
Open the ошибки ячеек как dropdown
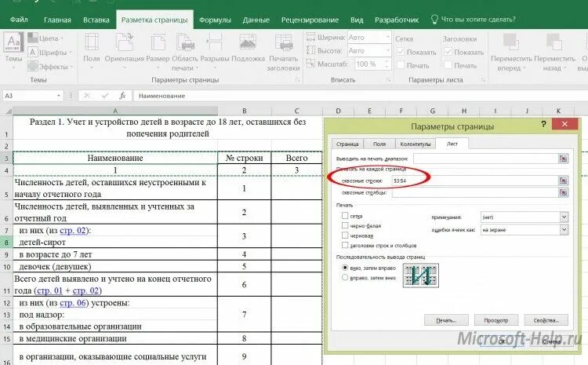pos(564,230)
